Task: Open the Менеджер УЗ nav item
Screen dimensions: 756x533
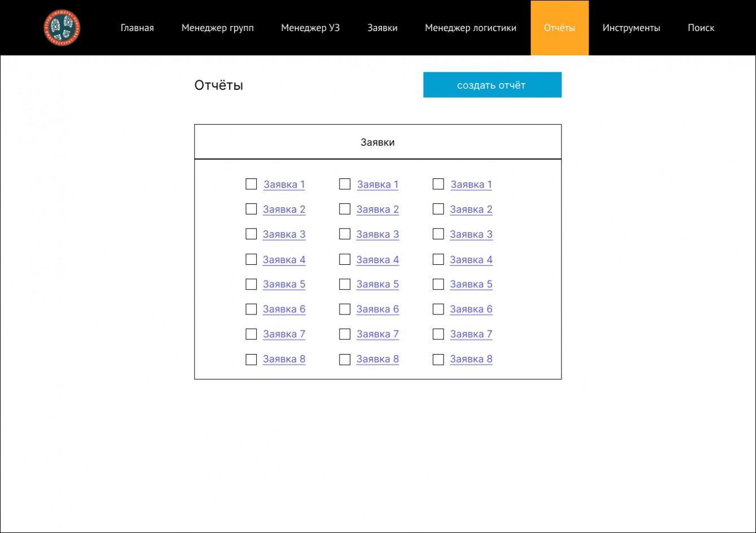Action: pyautogui.click(x=310, y=28)
